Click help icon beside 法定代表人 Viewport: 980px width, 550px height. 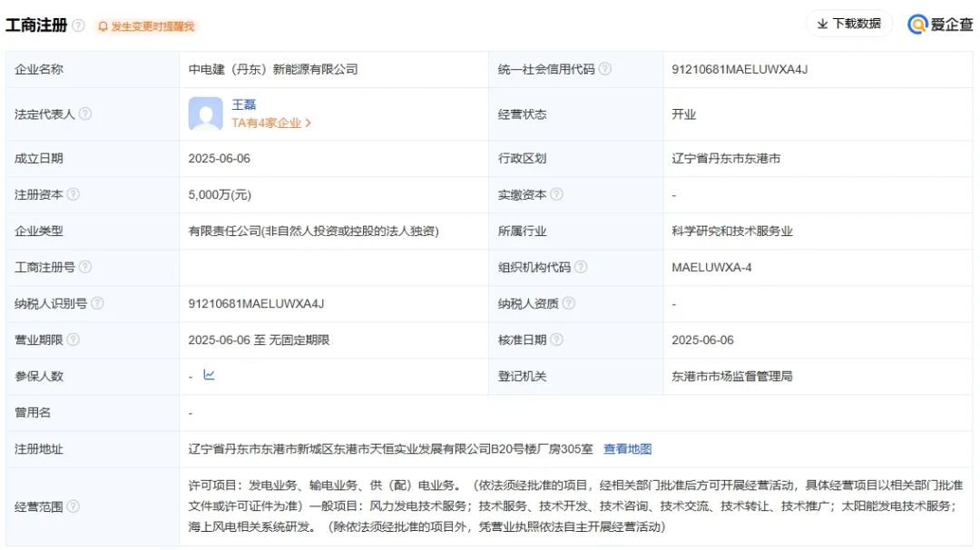[x=85, y=113]
